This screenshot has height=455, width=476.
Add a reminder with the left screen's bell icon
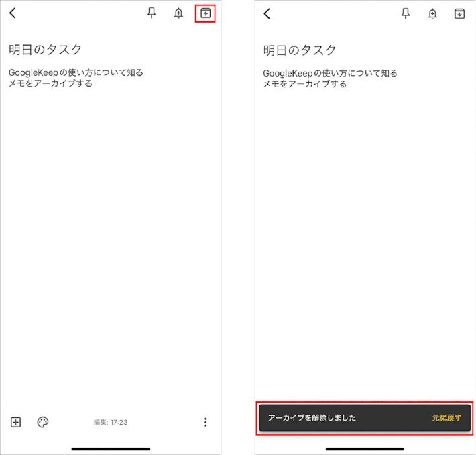coord(178,13)
